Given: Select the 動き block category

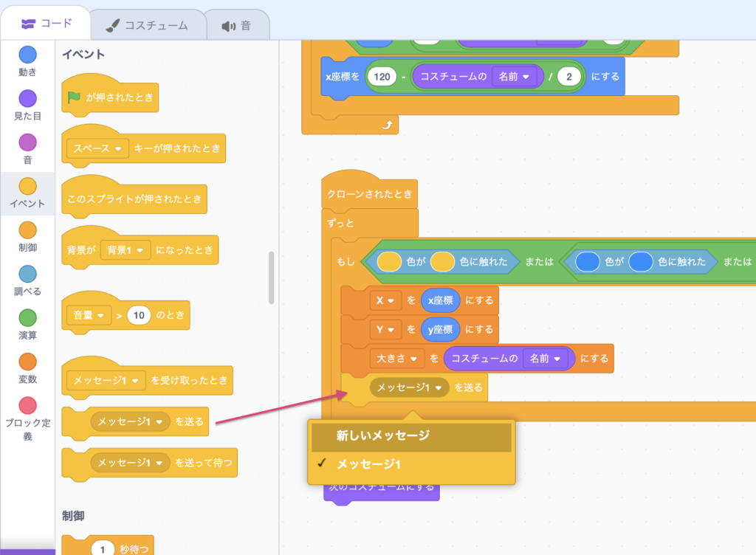Looking at the screenshot, I should (27, 61).
